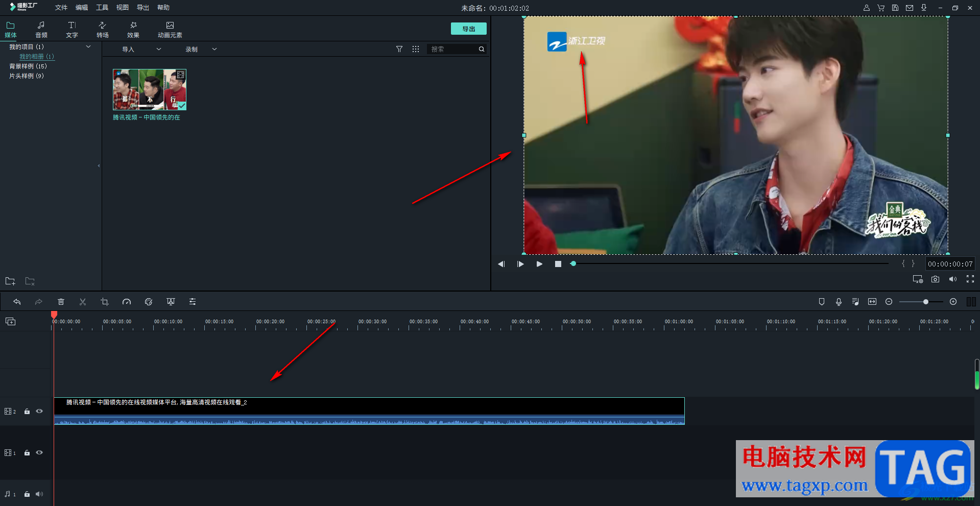980x506 pixels.
Task: Collapse the media library side panel arrow
Action: 99,165
